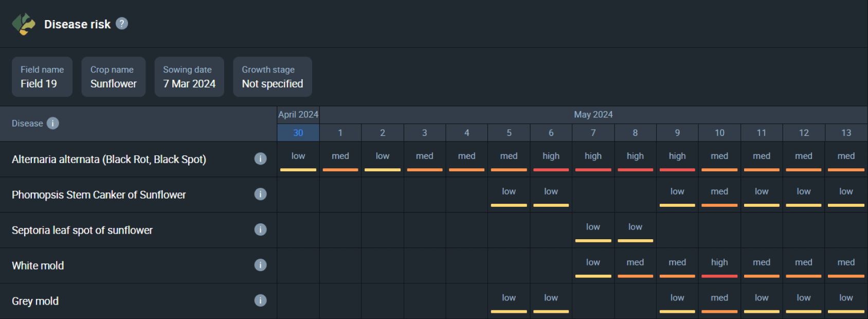The width and height of the screenshot is (868, 319).
Task: Select the May 10 date column
Action: point(719,133)
